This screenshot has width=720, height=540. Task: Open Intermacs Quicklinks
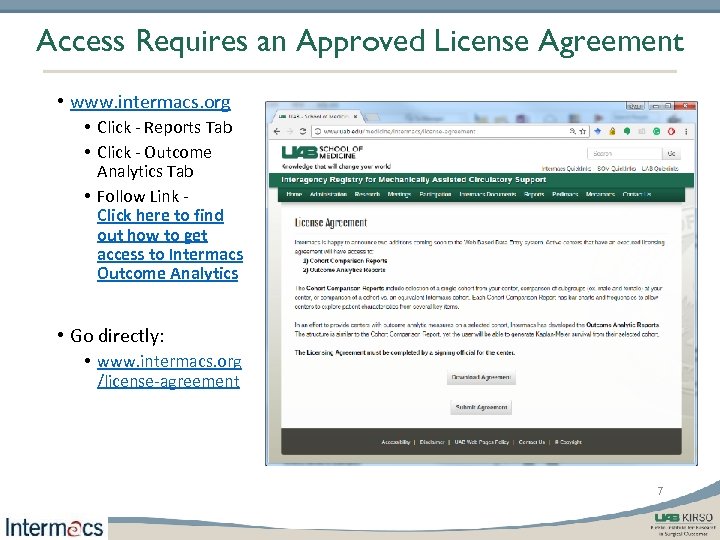point(566,169)
